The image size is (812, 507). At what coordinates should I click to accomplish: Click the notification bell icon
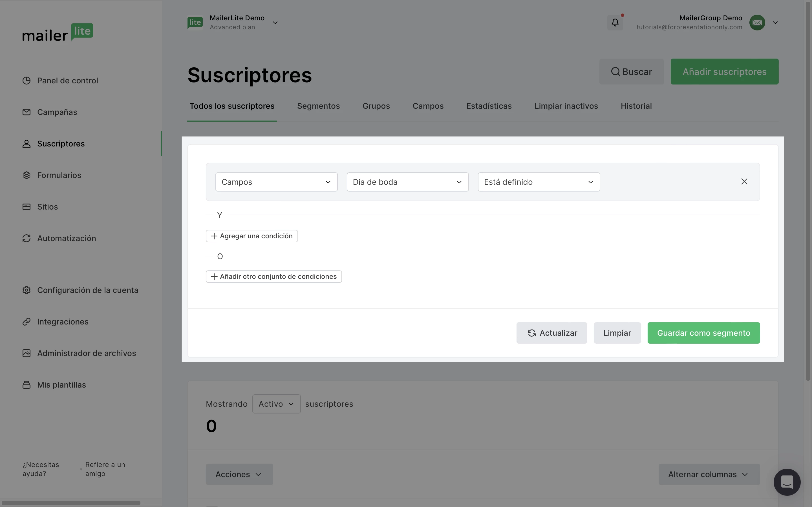coord(615,23)
